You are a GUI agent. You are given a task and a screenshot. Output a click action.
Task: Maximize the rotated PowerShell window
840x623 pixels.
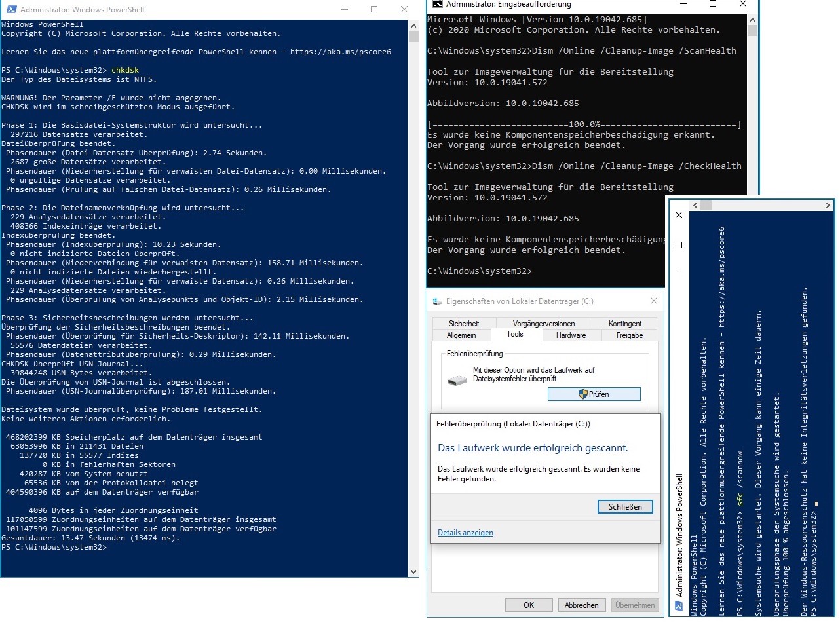[679, 245]
